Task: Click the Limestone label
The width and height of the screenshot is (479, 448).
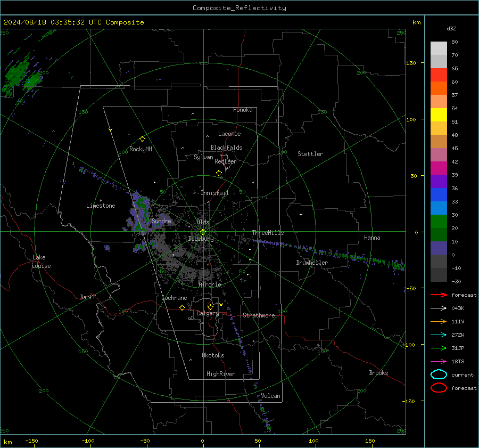Action: pyautogui.click(x=101, y=206)
